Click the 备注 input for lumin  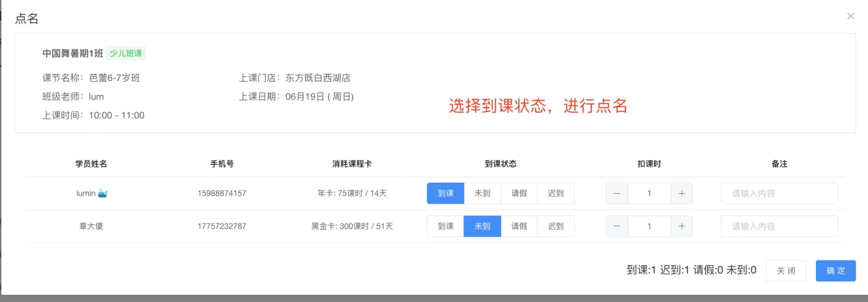[x=779, y=194]
